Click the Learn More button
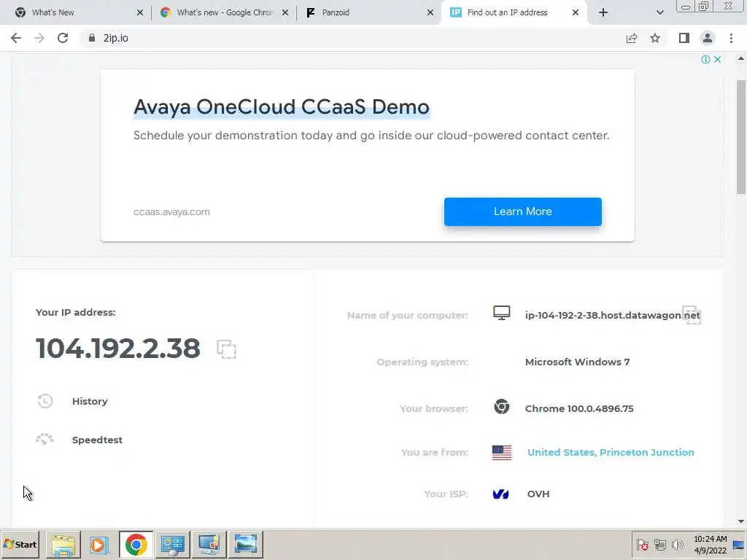Image resolution: width=747 pixels, height=560 pixels. tap(522, 211)
